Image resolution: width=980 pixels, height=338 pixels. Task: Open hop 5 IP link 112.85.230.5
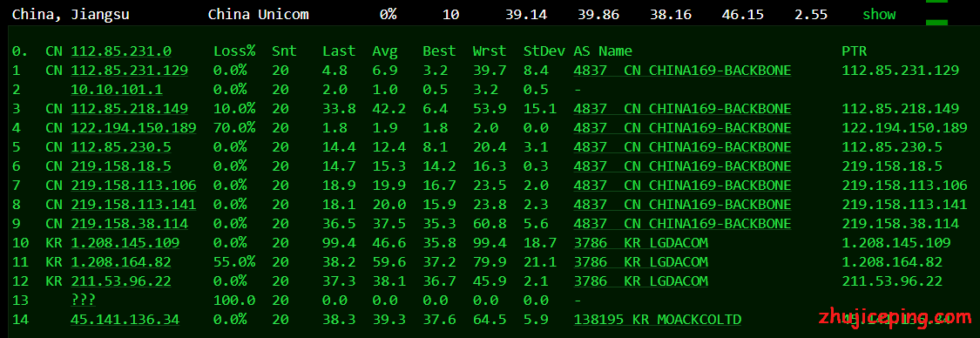pyautogui.click(x=121, y=147)
